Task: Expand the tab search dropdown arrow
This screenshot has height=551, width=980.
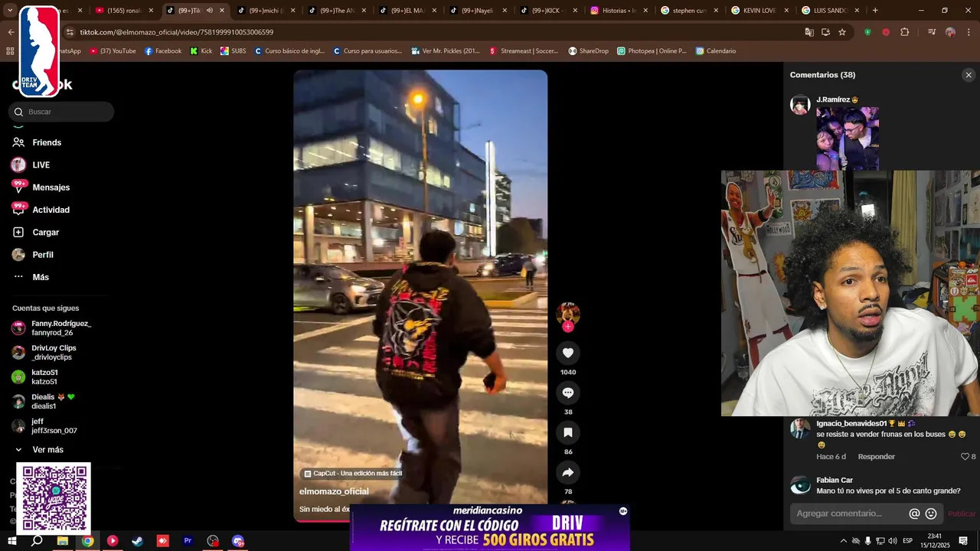Action: [10, 11]
